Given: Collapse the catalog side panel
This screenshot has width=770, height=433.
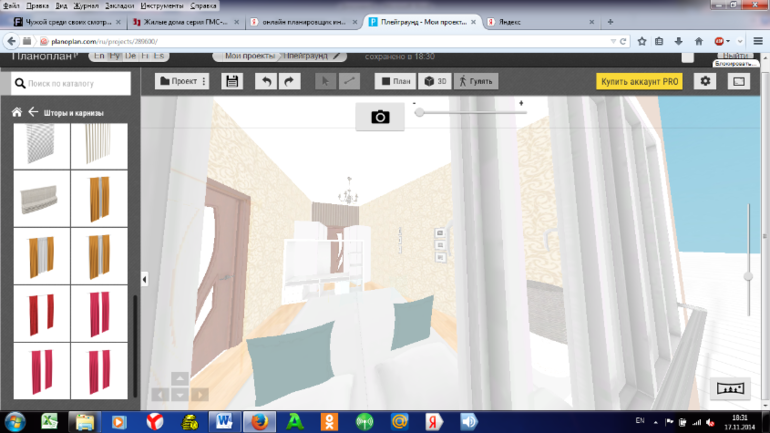Looking at the screenshot, I should point(144,280).
